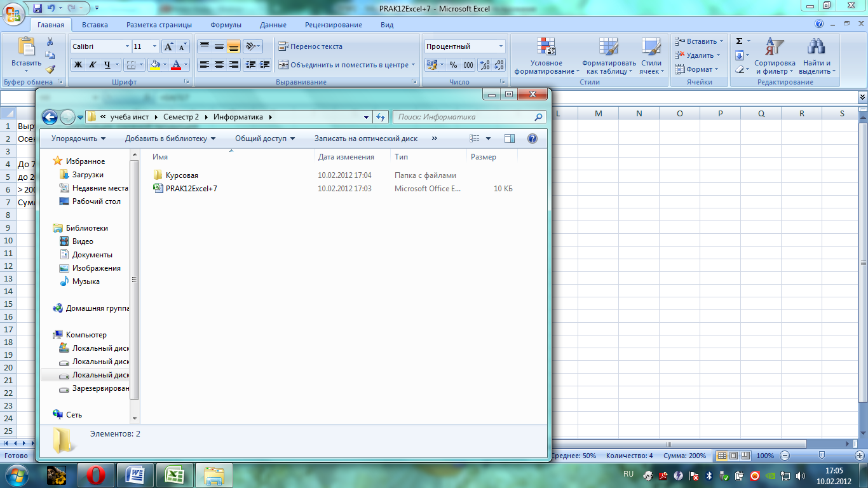Viewport: 868px width, 488px height.
Task: Align cell text right
Action: coord(233,65)
